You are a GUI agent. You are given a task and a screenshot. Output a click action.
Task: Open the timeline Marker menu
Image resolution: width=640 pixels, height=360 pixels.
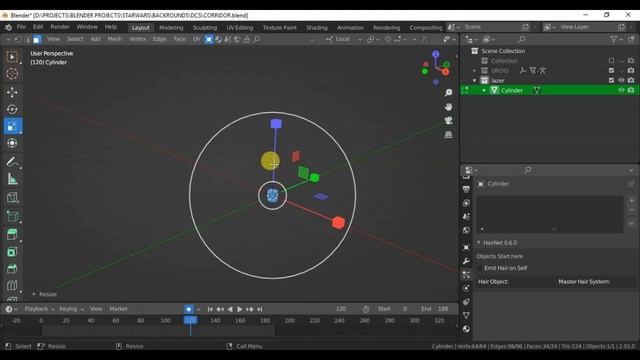[118, 309]
